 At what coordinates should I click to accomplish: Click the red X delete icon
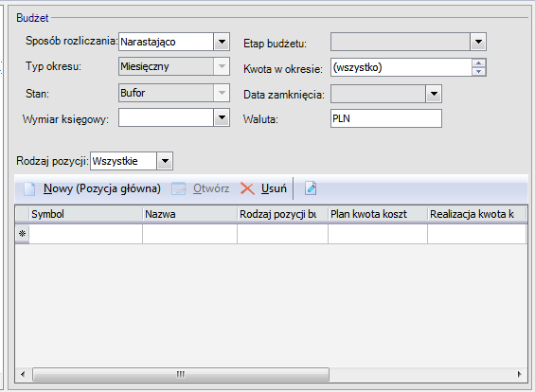(x=247, y=188)
